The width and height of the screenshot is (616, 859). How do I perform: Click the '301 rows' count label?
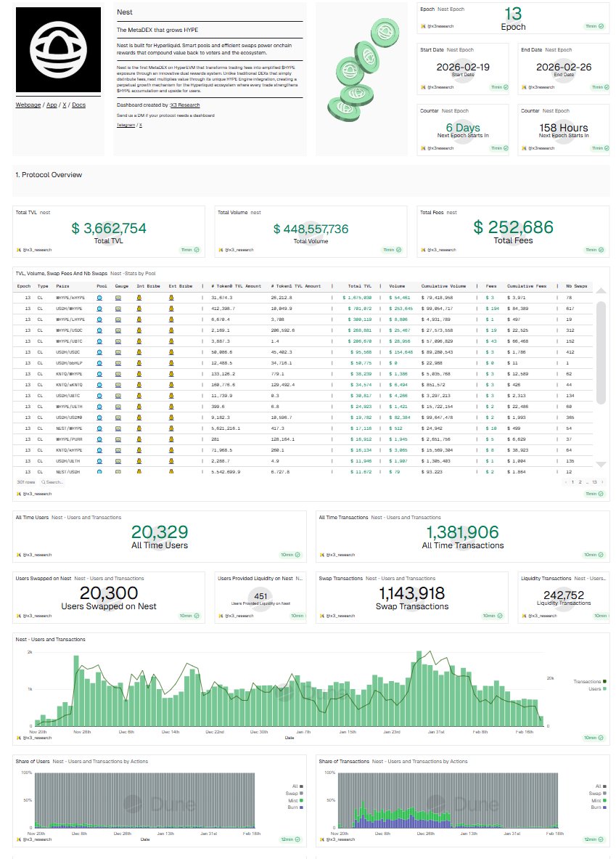click(x=25, y=482)
